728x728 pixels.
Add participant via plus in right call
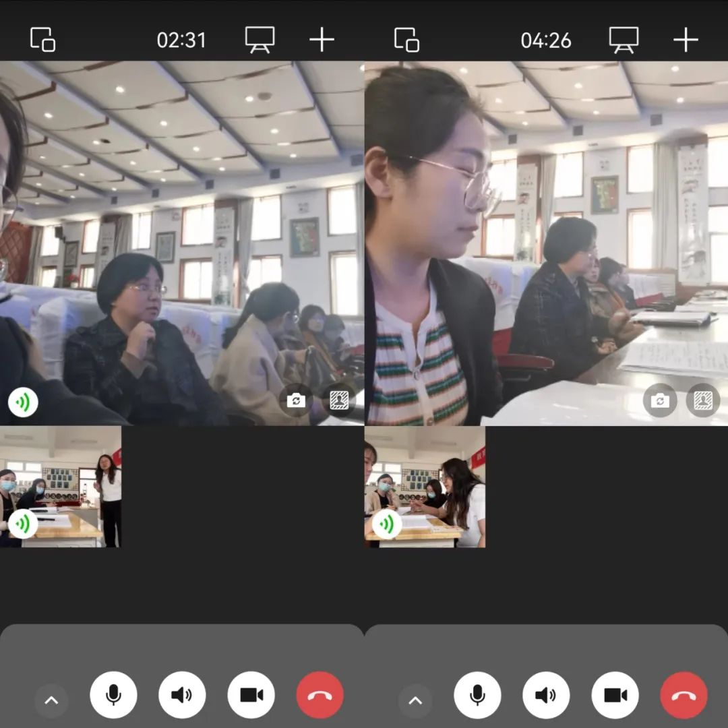click(x=686, y=40)
